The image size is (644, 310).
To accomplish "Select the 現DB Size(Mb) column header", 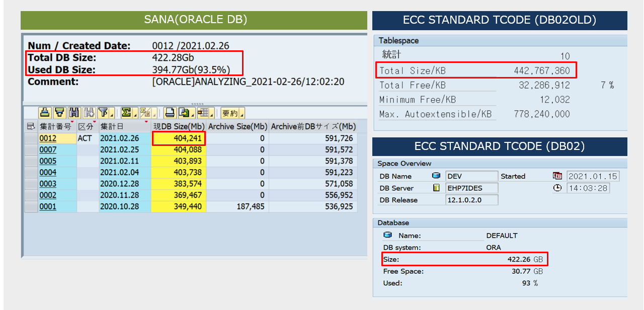I will click(x=178, y=126).
